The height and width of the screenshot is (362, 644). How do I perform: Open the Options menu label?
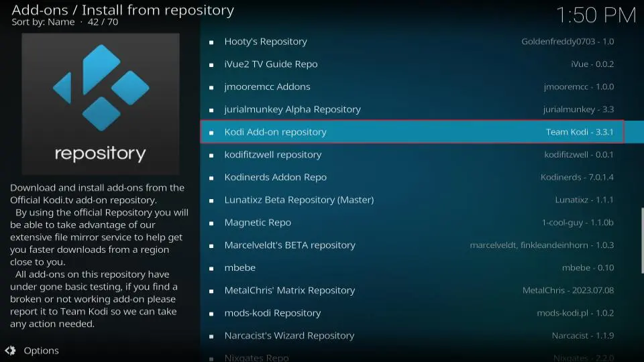coord(41,351)
